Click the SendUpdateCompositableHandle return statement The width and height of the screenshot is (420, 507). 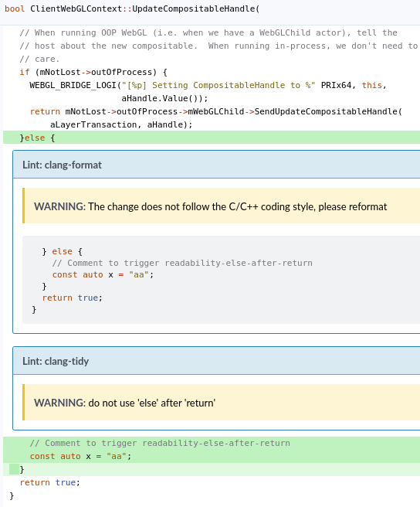[x=216, y=111]
